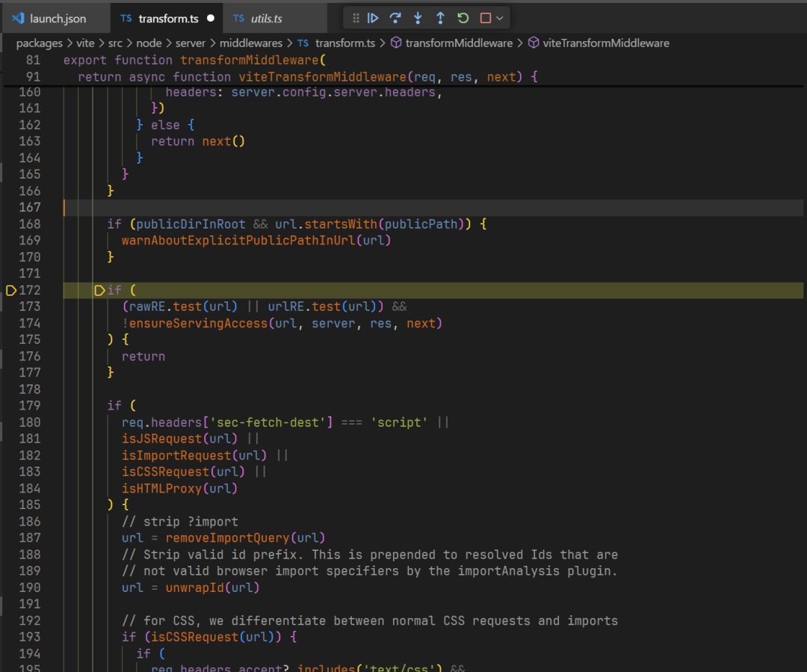Open the viteTransformMiddleware breadcrumb item
The width and height of the screenshot is (807, 672).
(x=605, y=43)
